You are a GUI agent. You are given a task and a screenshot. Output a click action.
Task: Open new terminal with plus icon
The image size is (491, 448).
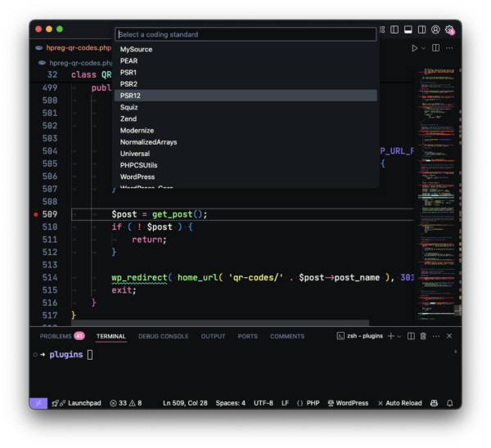(x=391, y=336)
